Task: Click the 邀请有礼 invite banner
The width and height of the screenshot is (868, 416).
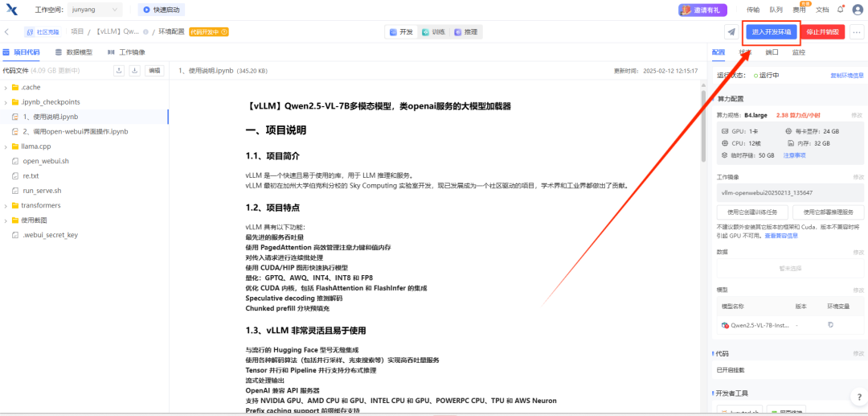Action: (x=702, y=10)
